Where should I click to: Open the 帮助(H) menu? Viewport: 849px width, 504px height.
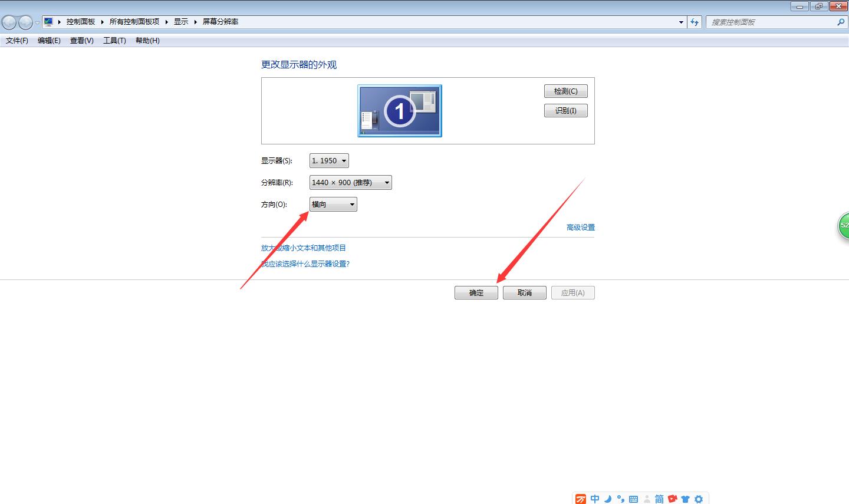(x=147, y=41)
